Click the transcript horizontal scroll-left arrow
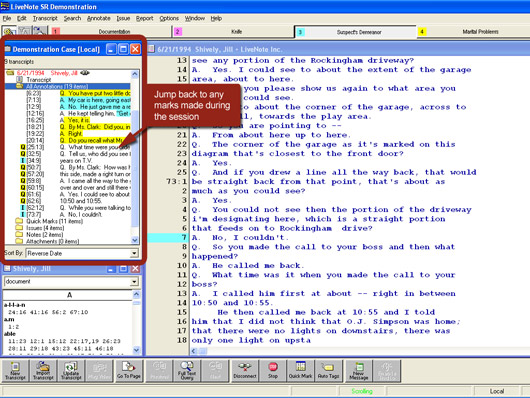The image size is (530, 398). [x=194, y=351]
